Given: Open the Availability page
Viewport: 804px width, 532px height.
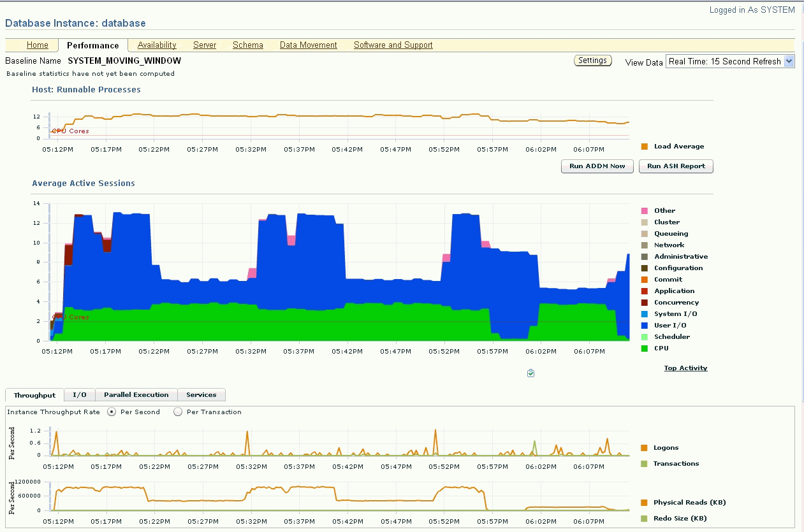Looking at the screenshot, I should pyautogui.click(x=156, y=45).
